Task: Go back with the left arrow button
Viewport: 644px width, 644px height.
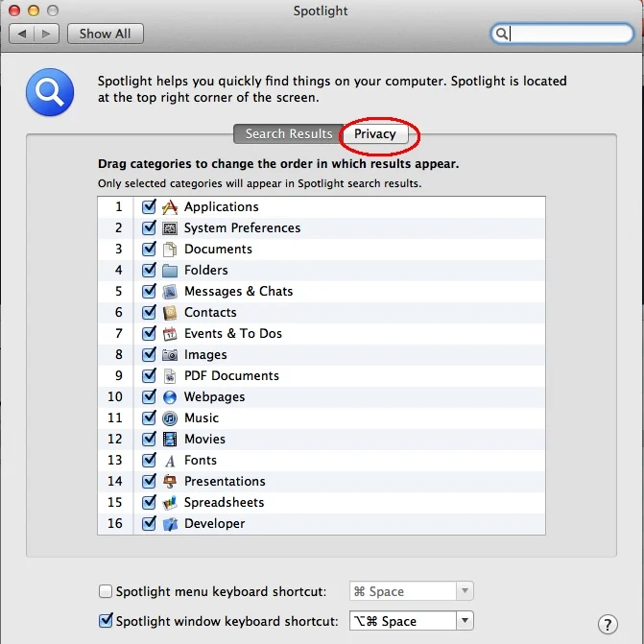Action: [22, 34]
